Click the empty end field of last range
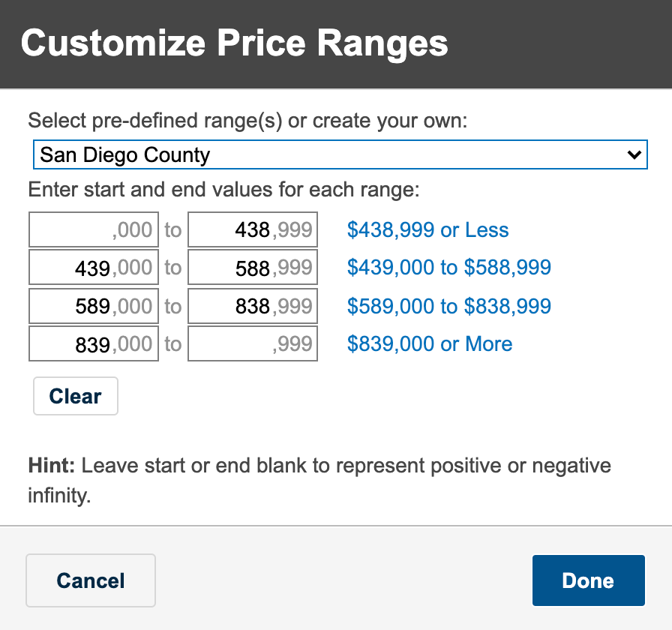Image resolution: width=672 pixels, height=630 pixels. pos(253,343)
